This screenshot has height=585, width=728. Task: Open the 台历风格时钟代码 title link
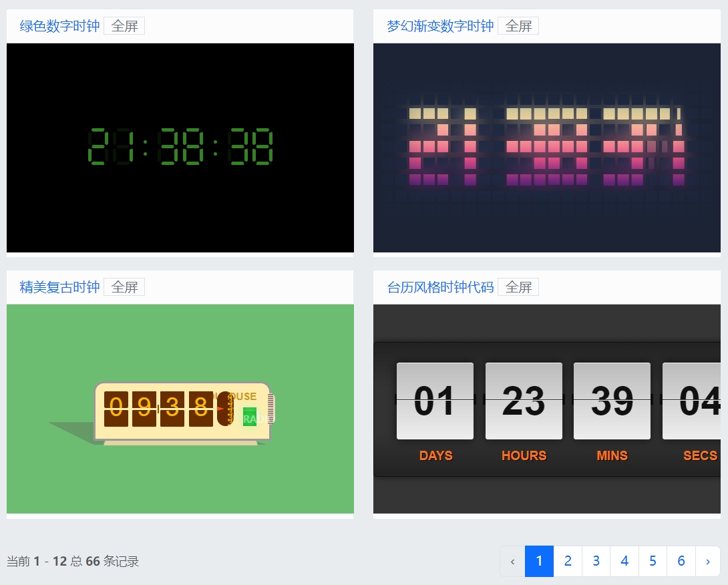pos(440,287)
